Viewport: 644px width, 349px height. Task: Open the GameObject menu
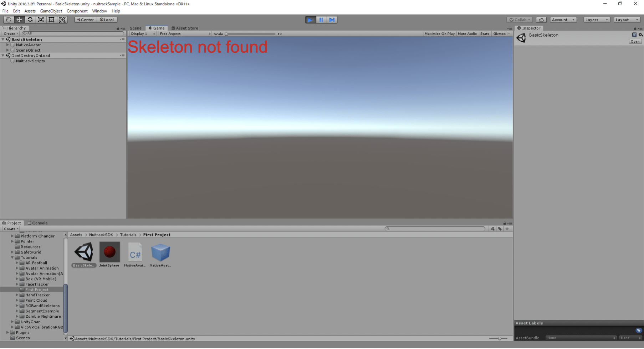tap(51, 11)
